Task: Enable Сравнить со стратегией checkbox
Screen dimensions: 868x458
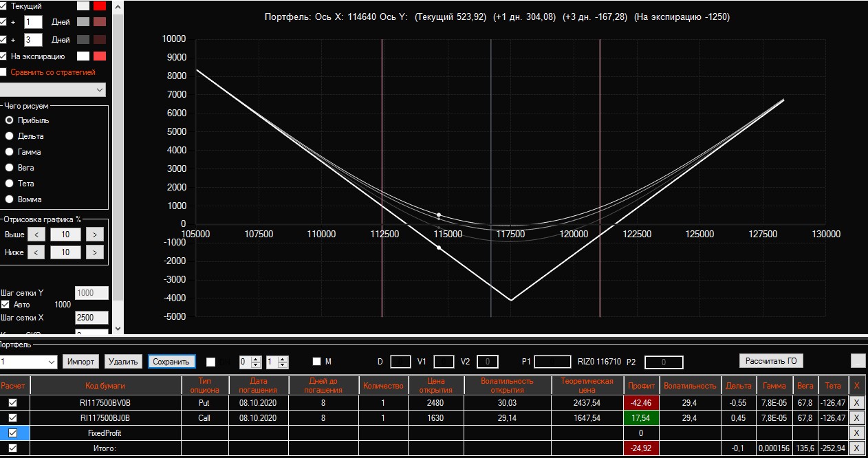Action: (4, 72)
